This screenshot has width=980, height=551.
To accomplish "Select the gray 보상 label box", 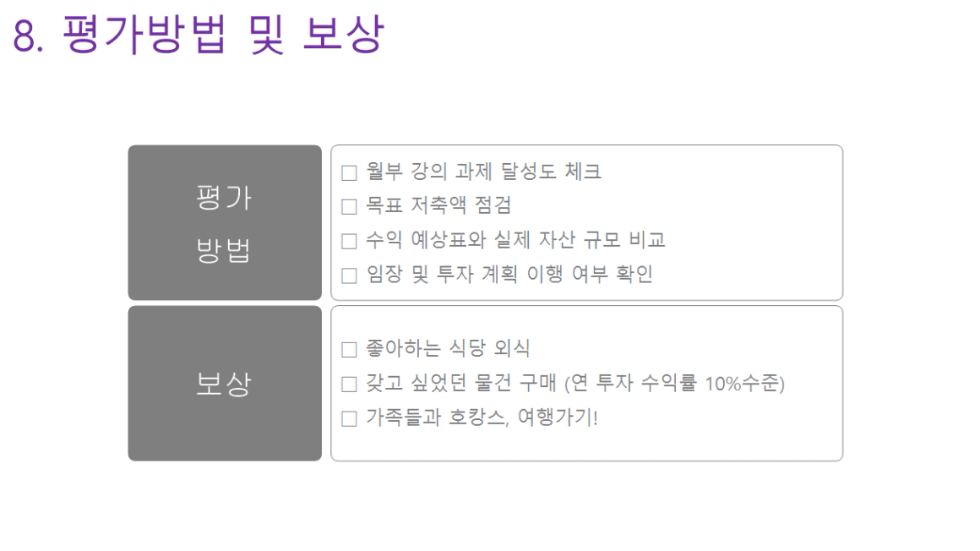I will (225, 384).
